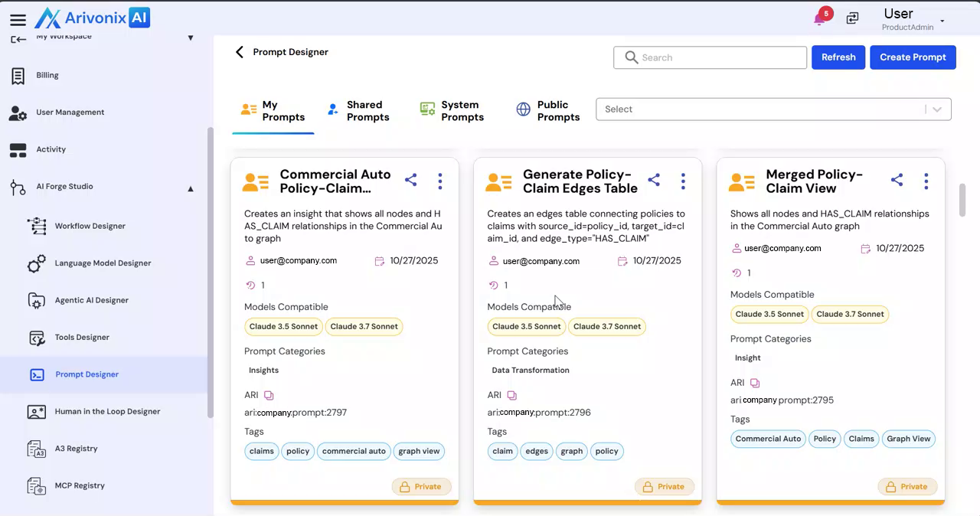Open three-dot menu on Merged Policy-Claim View card

926,181
